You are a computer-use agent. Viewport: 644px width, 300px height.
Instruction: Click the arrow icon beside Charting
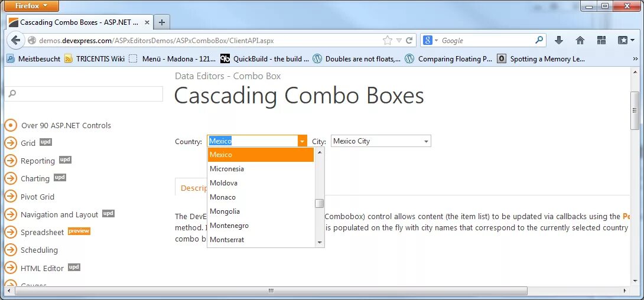(x=11, y=178)
